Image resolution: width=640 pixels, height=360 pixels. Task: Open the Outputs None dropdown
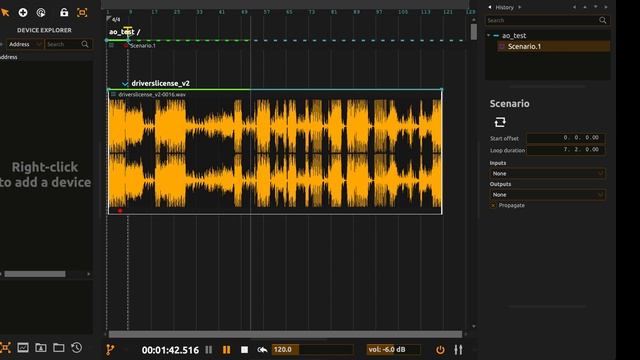click(547, 195)
